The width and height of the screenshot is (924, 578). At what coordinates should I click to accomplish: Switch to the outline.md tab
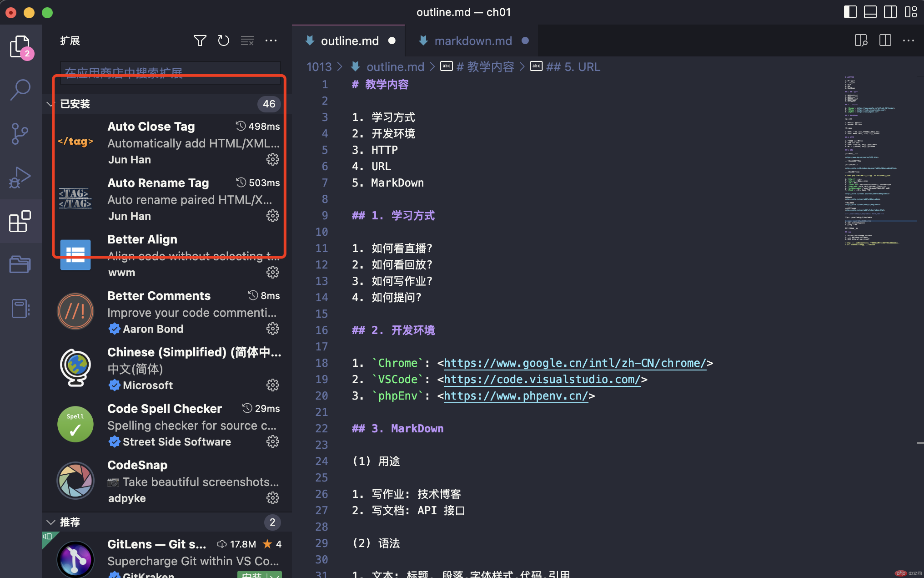click(349, 41)
